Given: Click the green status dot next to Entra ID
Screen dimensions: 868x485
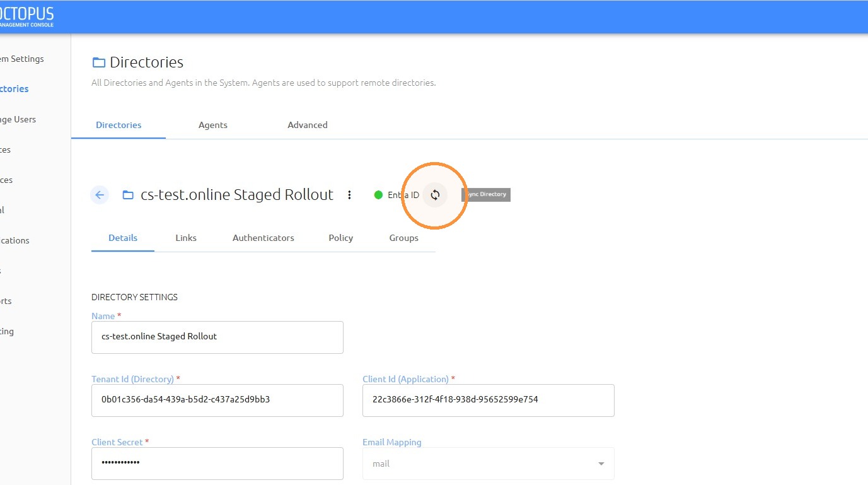Looking at the screenshot, I should click(x=379, y=195).
